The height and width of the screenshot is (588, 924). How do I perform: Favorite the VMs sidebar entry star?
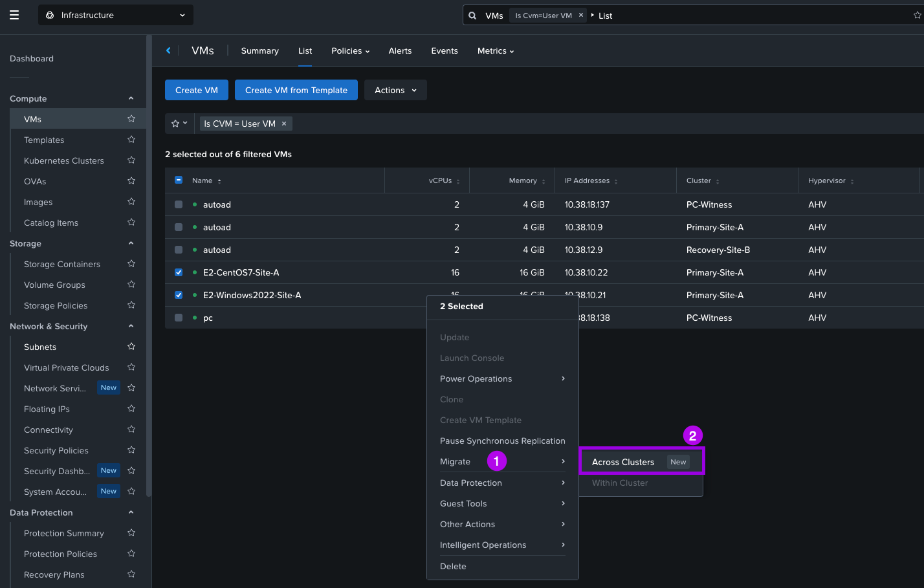[x=131, y=119]
